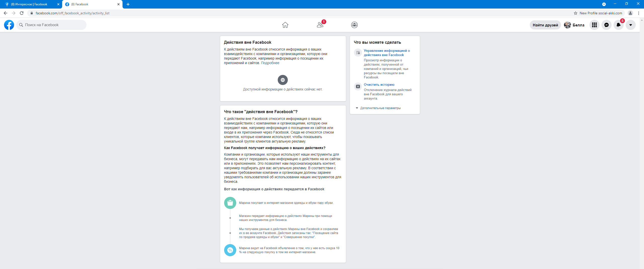Open the Подробнее link
Image resolution: width=644 pixels, height=269 pixels.
[x=270, y=63]
